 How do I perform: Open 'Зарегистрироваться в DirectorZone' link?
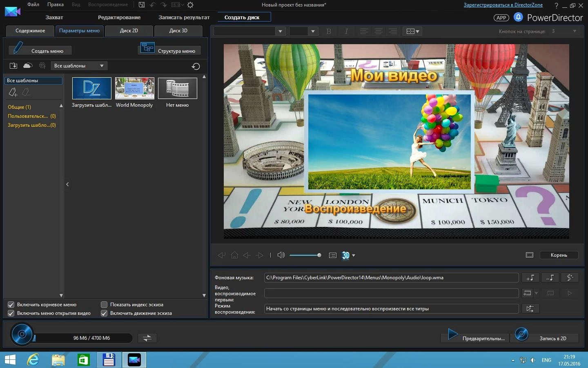(x=503, y=5)
